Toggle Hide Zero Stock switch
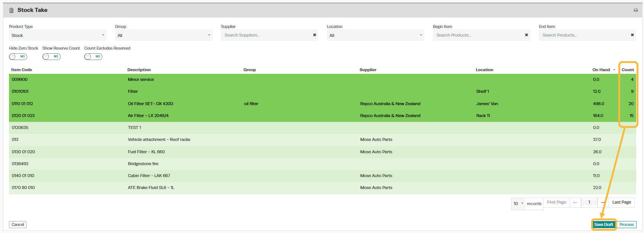Viewport: 644px width, 233px height. [x=18, y=57]
